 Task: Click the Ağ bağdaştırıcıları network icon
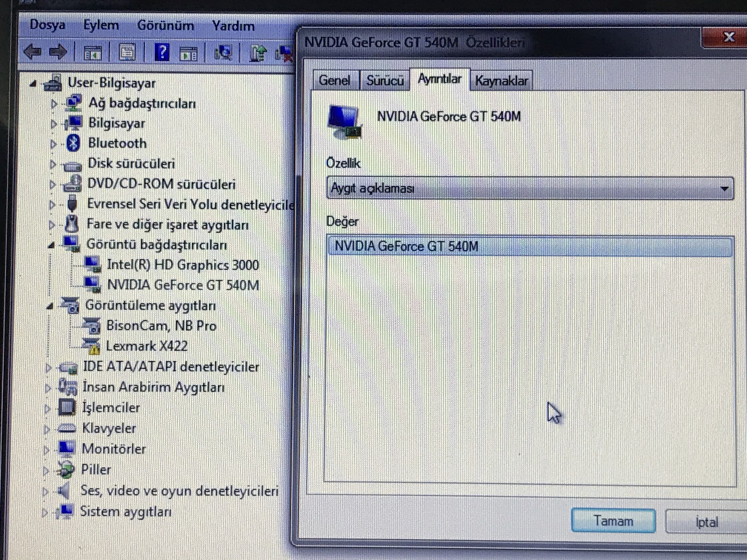click(x=74, y=103)
